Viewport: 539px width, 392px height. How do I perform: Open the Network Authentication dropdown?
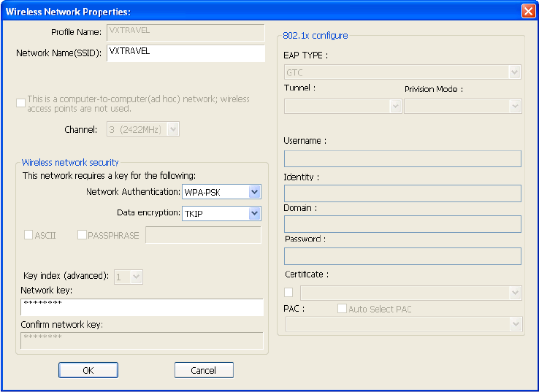click(254, 192)
